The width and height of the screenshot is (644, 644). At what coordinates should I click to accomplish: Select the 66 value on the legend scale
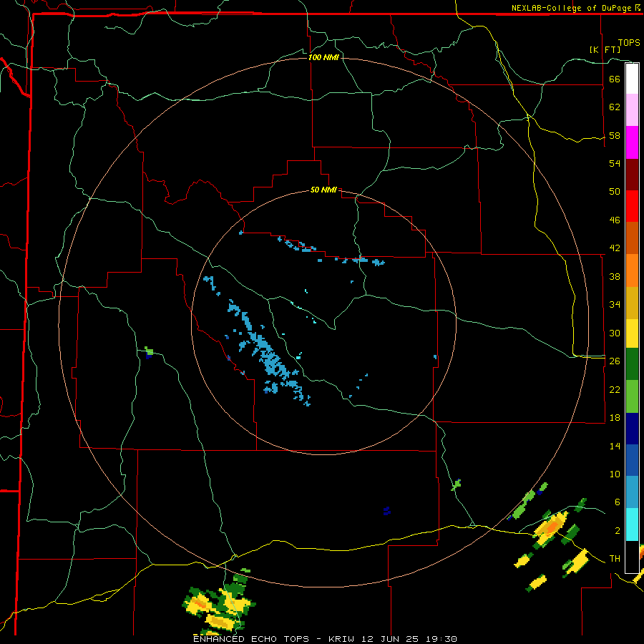pyautogui.click(x=615, y=79)
